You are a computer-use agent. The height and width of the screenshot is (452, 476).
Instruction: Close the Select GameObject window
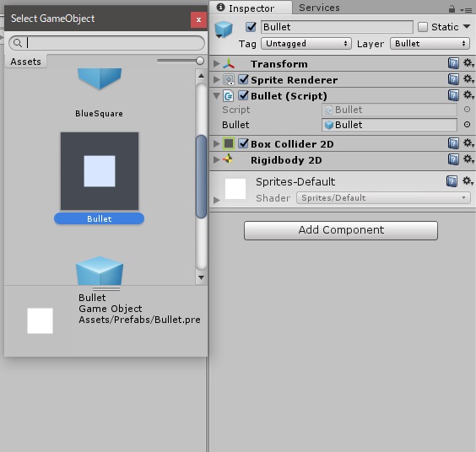(198, 20)
